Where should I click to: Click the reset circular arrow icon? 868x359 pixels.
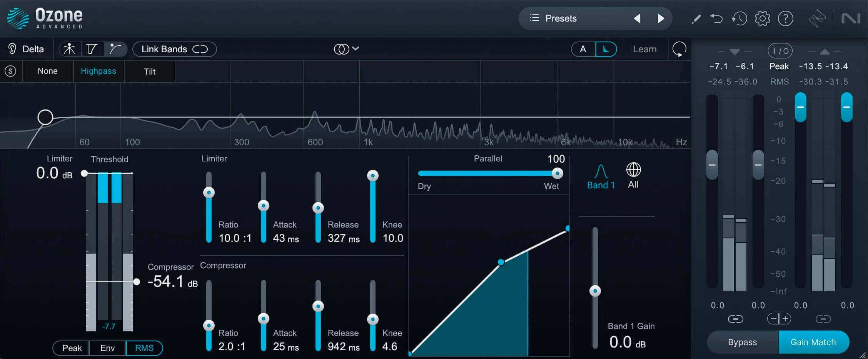click(x=679, y=49)
